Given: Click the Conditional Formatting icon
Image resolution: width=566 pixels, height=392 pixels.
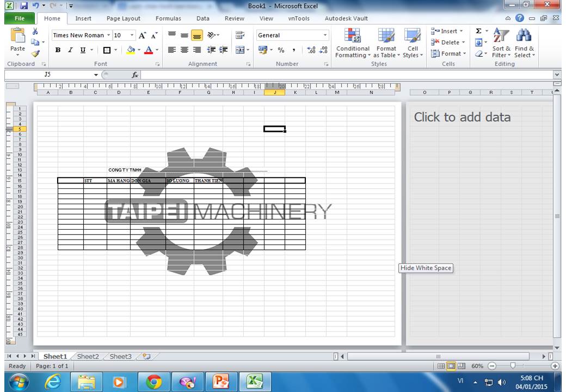Looking at the screenshot, I should pos(353,44).
